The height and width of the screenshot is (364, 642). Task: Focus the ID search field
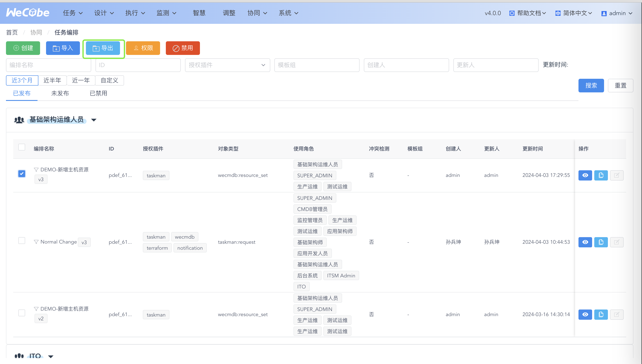click(x=138, y=65)
